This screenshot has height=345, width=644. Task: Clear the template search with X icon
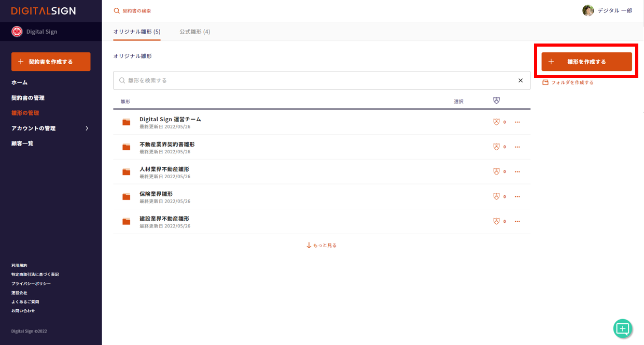tap(521, 80)
